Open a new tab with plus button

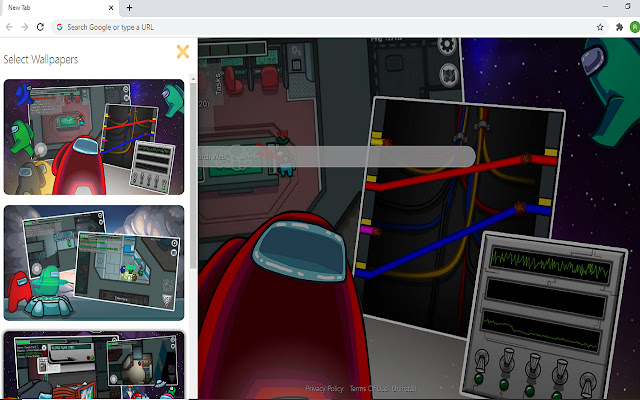tap(129, 8)
